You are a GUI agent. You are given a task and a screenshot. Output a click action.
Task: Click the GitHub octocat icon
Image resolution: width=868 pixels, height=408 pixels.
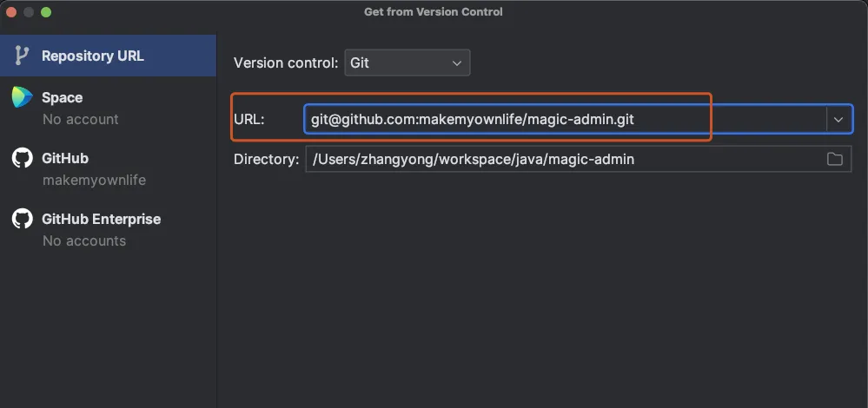point(22,158)
